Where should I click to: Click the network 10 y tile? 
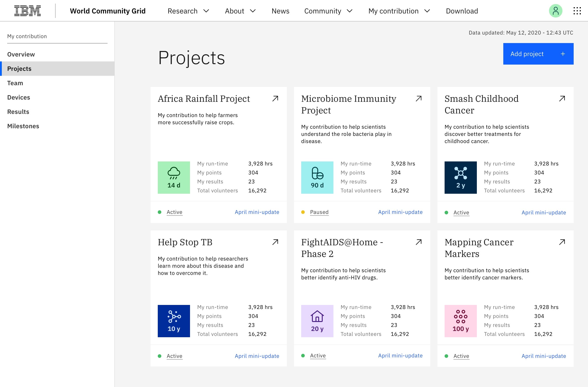click(x=174, y=321)
